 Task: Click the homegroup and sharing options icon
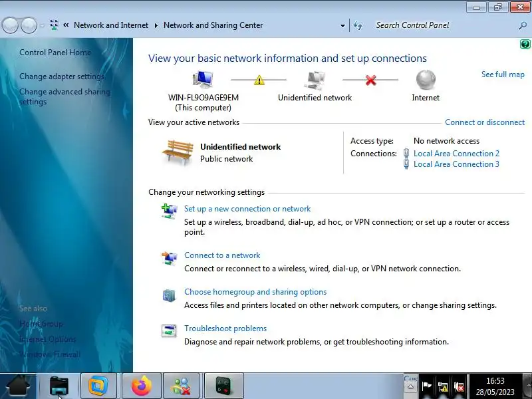[x=169, y=295]
